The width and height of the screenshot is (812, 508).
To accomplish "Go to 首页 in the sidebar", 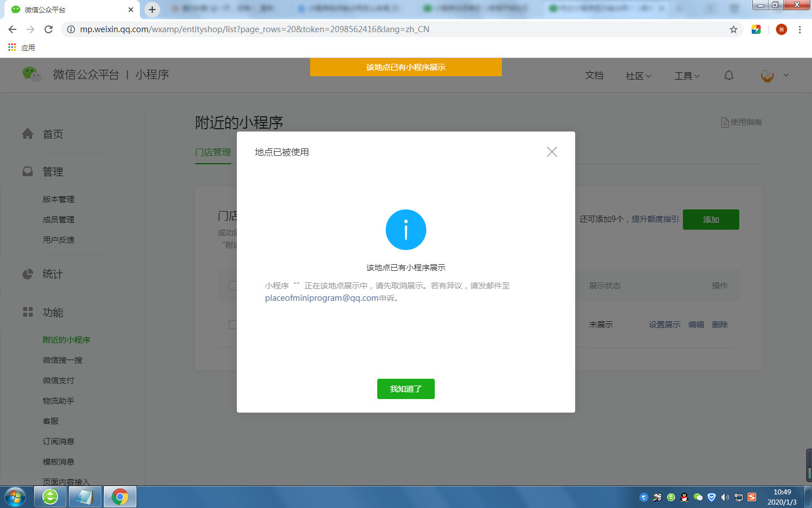I will point(53,134).
